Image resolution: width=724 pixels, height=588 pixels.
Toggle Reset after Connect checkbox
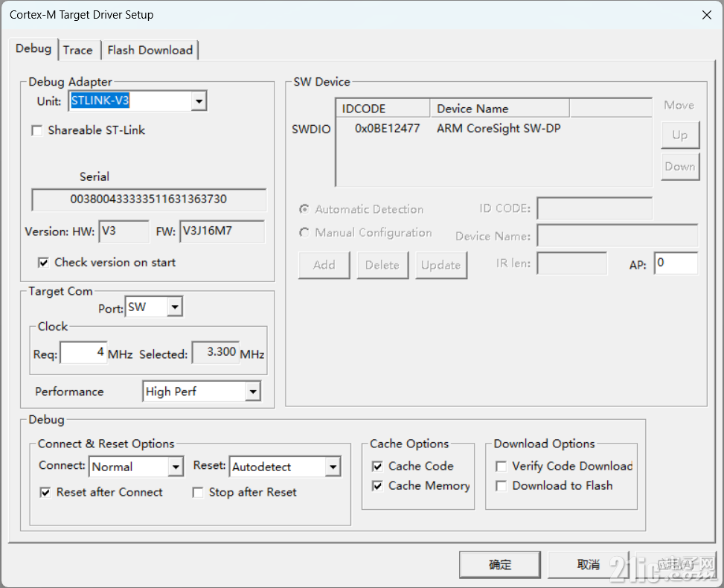(x=45, y=493)
